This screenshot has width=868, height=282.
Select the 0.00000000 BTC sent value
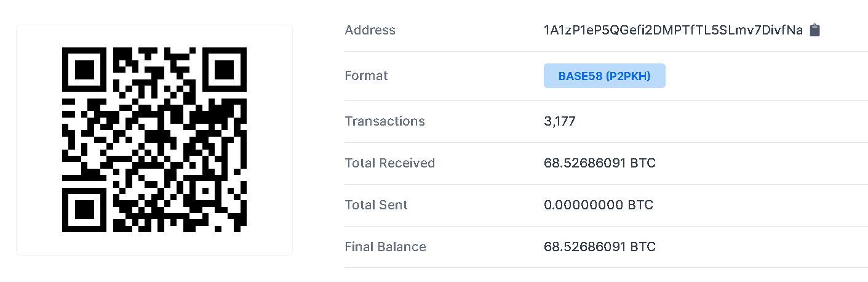click(599, 205)
